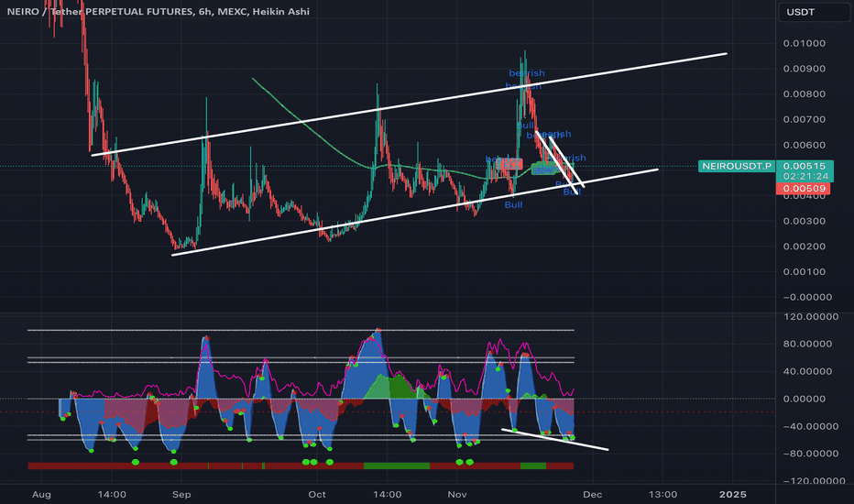This screenshot has width=854, height=504.
Task: Click the 0.01000 price axis label
Action: 805,44
